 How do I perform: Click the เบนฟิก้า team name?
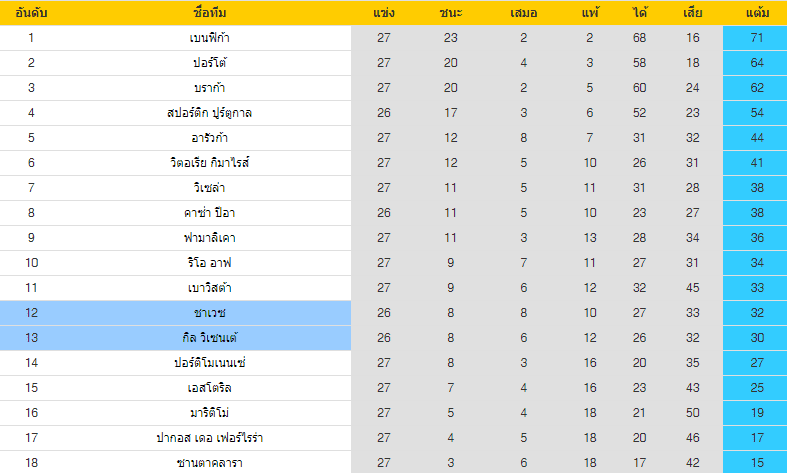click(210, 38)
